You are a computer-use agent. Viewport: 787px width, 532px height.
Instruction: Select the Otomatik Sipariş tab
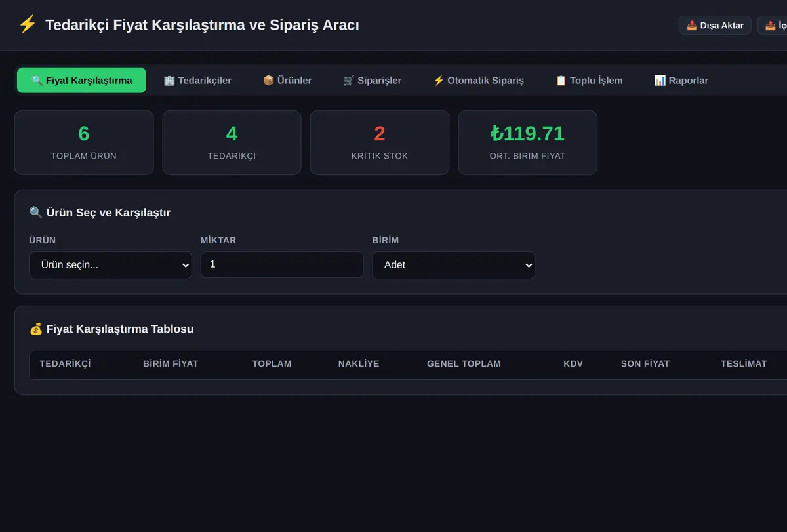(x=478, y=80)
